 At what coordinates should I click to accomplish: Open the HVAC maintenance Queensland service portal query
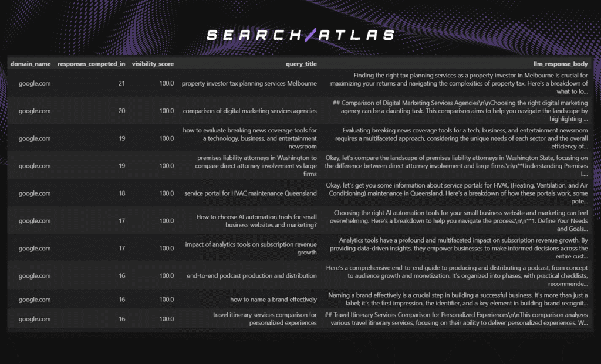click(x=250, y=193)
